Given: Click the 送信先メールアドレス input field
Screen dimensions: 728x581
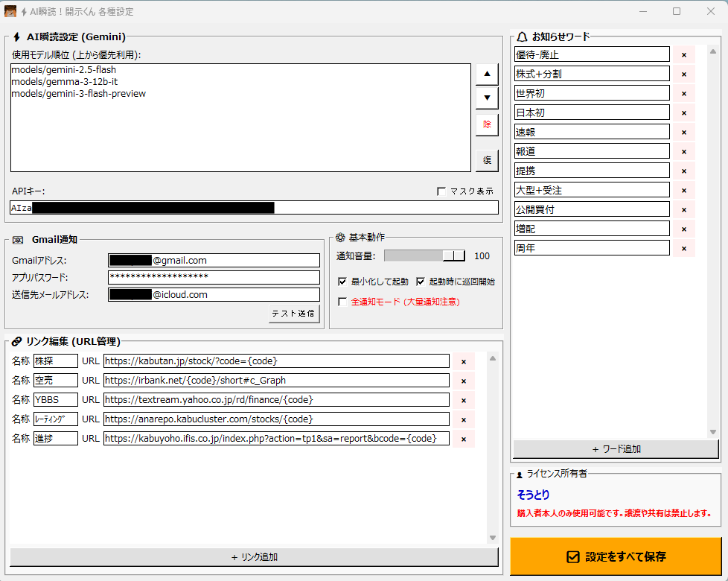Looking at the screenshot, I should coord(214,295).
